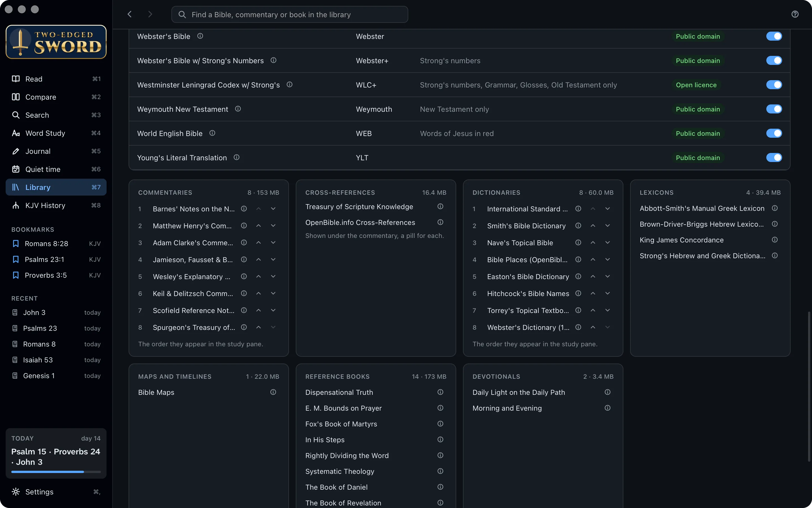Viewport: 812px width, 508px height.
Task: Show info for Morning and Evening devotional
Action: click(x=607, y=408)
